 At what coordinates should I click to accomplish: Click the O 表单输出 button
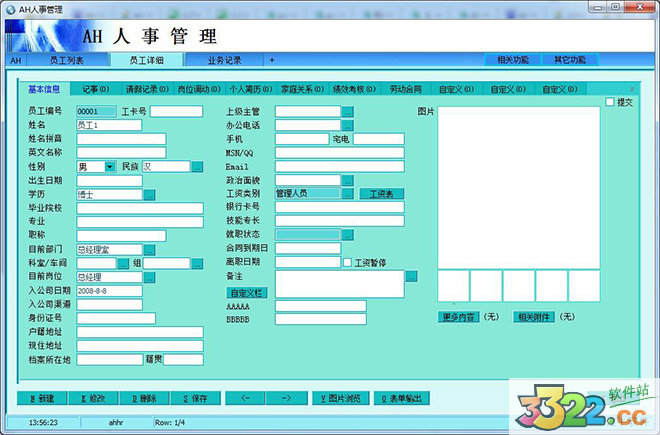tap(402, 398)
